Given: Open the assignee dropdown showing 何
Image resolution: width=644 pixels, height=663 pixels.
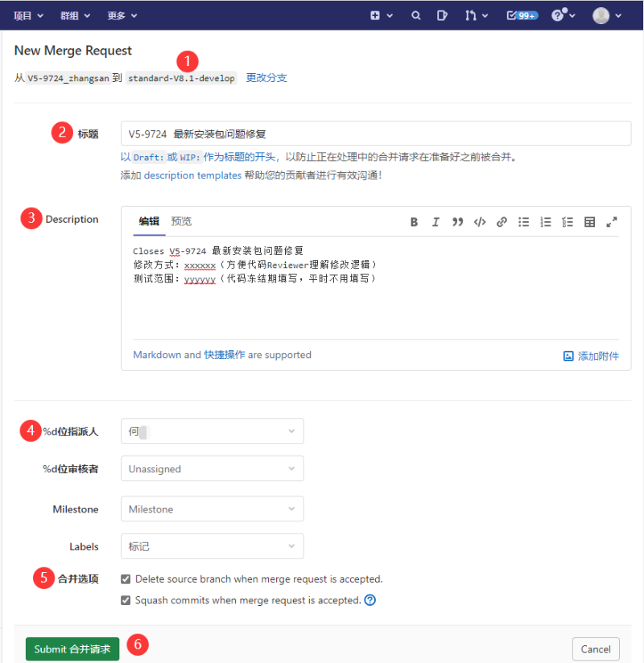Looking at the screenshot, I should 212,431.
